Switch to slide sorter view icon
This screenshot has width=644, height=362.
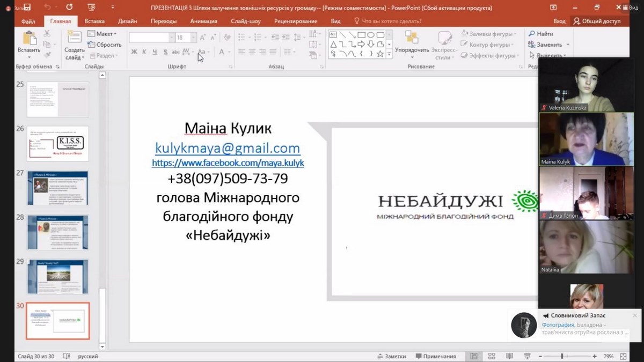(x=492, y=356)
